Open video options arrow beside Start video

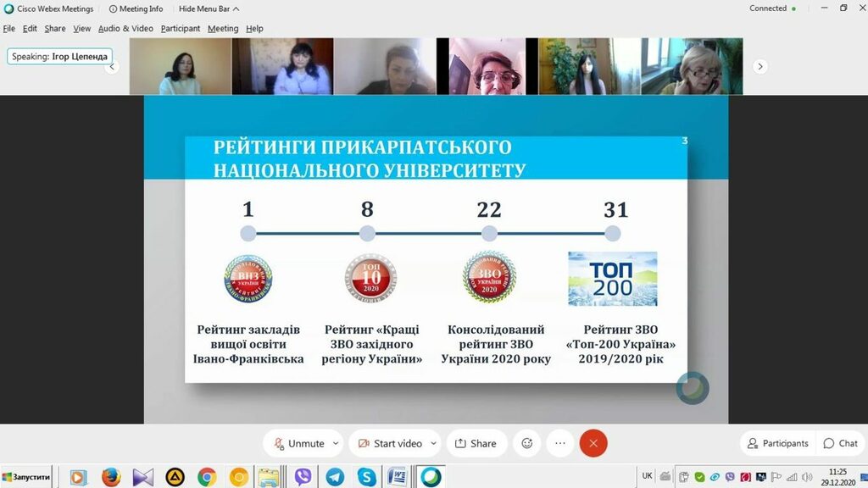click(x=433, y=443)
